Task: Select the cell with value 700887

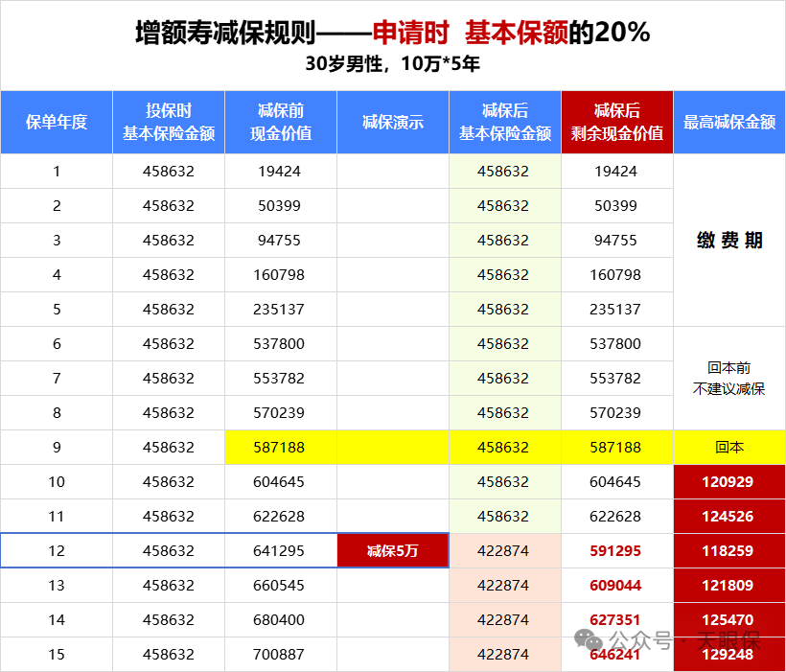Action: 281,654
